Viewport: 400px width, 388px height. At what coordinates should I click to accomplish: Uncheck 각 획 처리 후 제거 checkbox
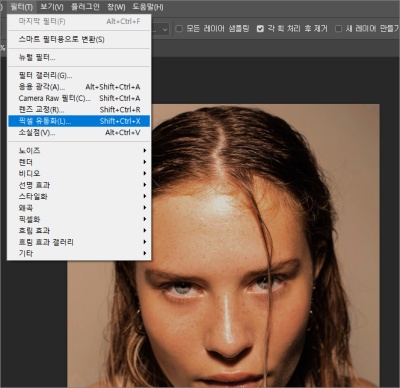(260, 29)
